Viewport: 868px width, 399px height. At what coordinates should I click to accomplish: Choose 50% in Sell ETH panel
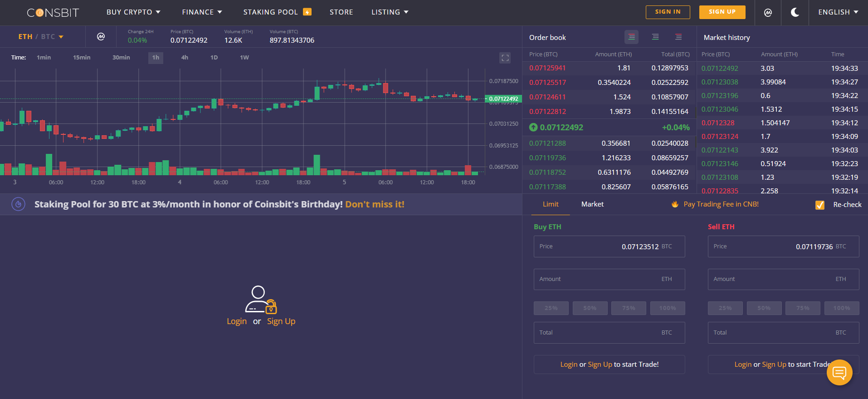pyautogui.click(x=764, y=308)
